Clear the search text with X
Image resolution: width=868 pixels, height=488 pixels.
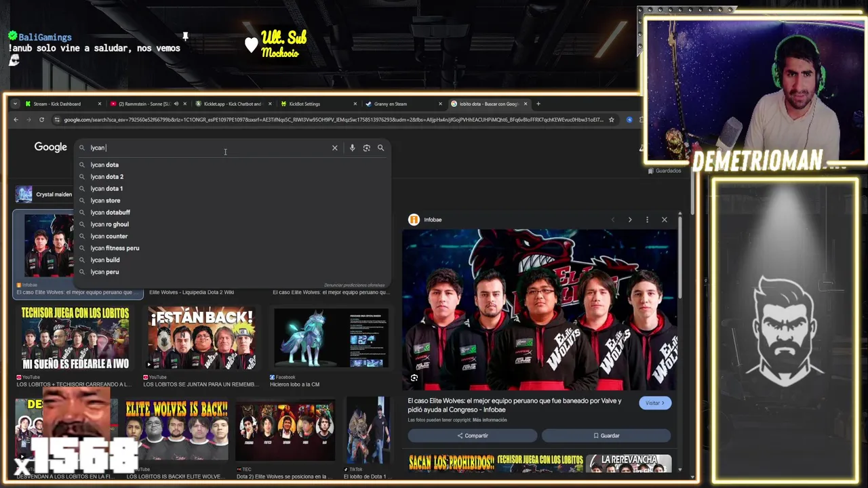tap(334, 148)
